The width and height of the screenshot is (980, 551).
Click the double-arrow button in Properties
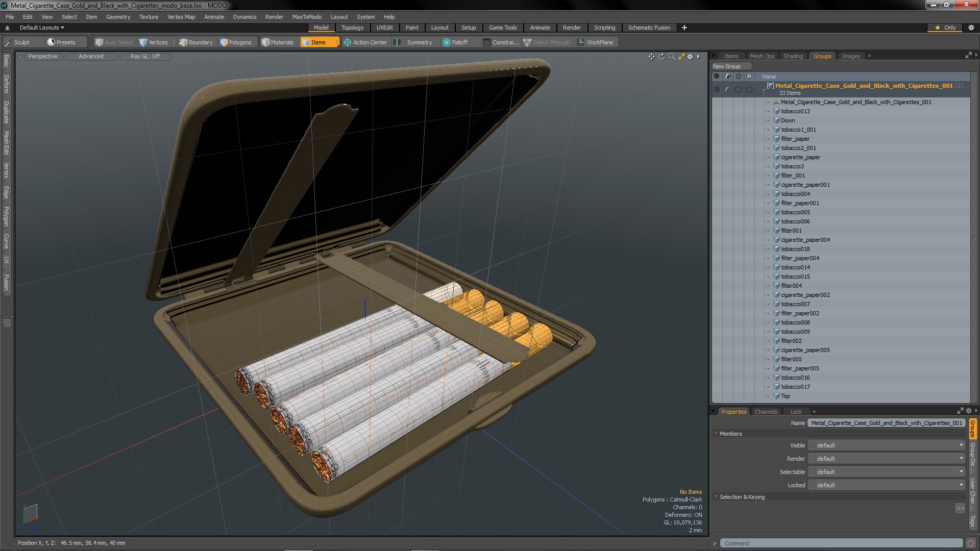point(960,509)
